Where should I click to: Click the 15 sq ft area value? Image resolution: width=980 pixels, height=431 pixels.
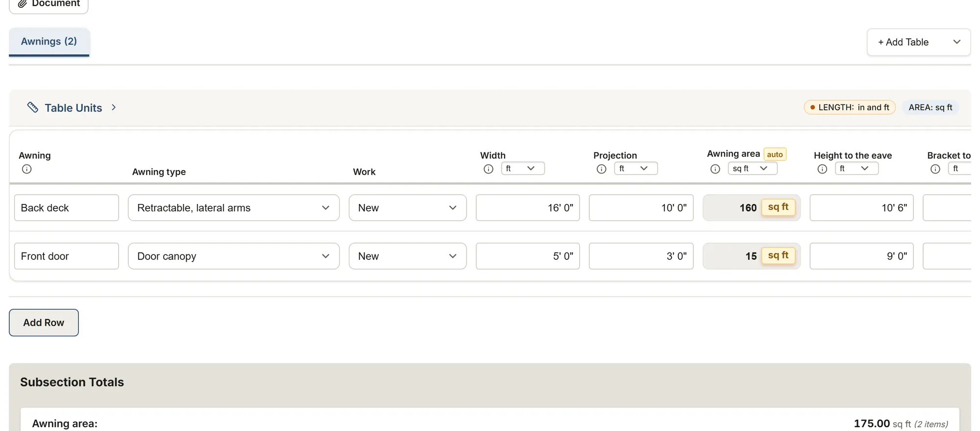tap(752, 256)
